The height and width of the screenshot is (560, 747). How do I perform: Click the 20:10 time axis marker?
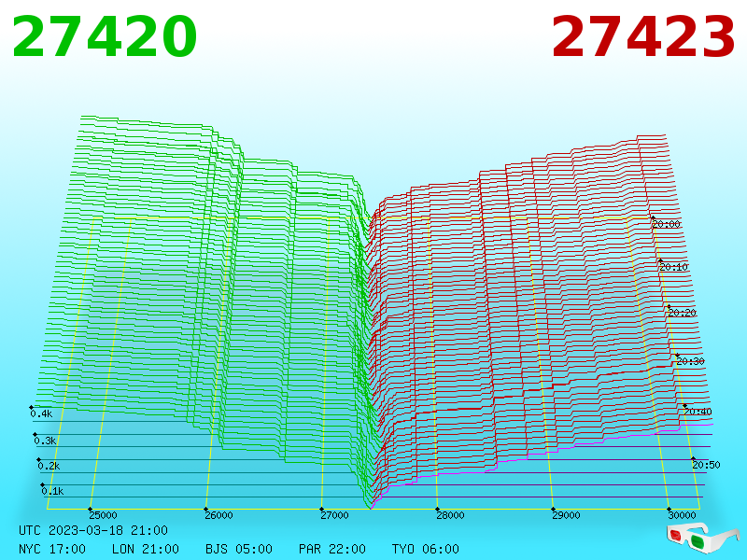point(673,267)
